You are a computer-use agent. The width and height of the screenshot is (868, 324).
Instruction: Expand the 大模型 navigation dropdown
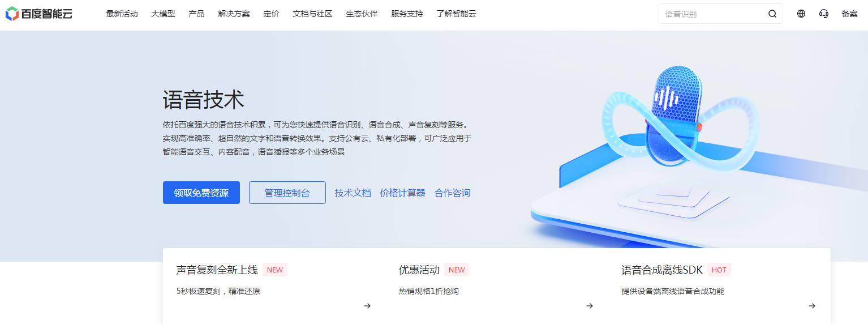[x=163, y=14]
